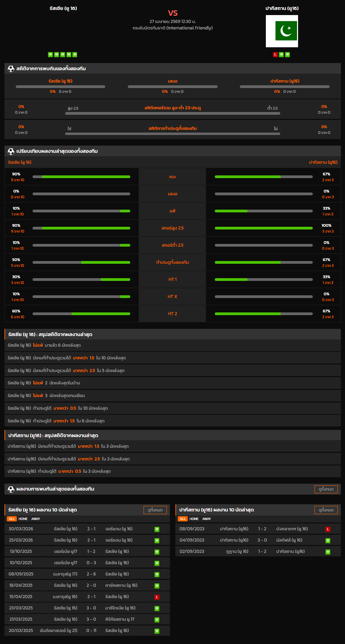Click 'ดูทั้งหมด' button for Pakistan U16 last 10
Screen dimensions: 345x644
(326, 510)
